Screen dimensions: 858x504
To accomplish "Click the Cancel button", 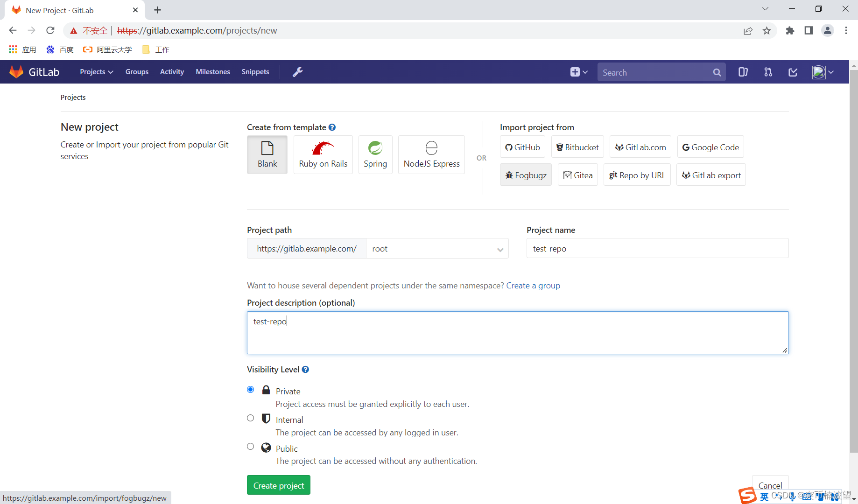I will pyautogui.click(x=770, y=485).
